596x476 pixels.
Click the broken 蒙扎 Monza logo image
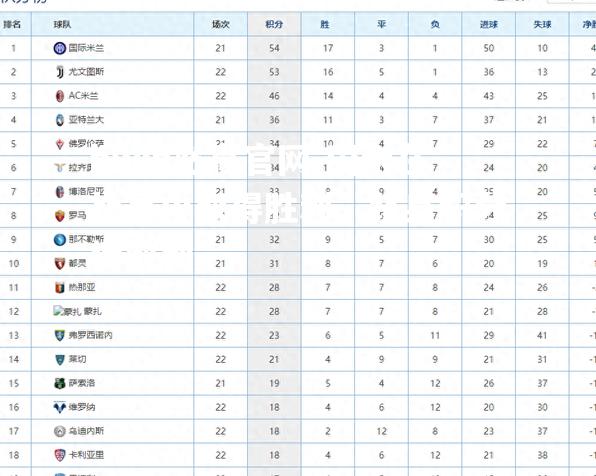coord(67,312)
